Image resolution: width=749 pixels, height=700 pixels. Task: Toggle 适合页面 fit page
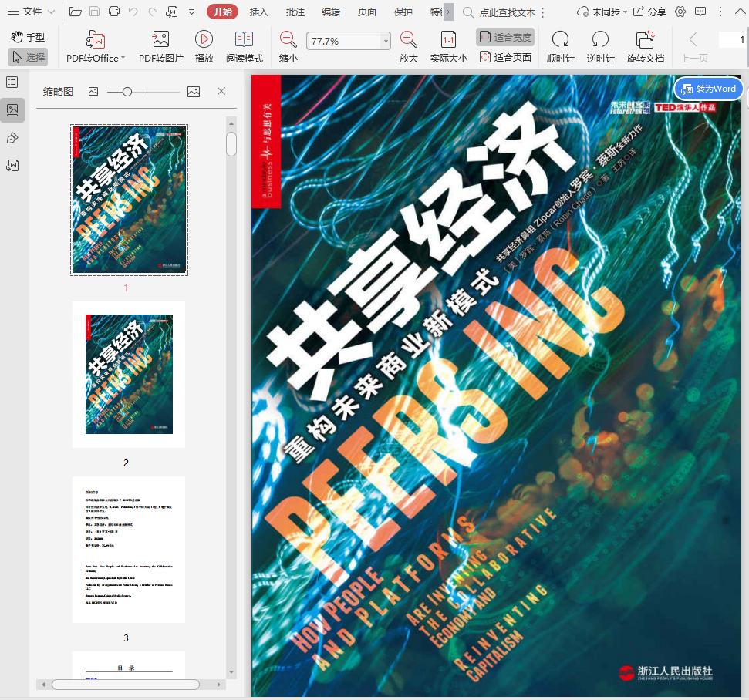tap(505, 58)
